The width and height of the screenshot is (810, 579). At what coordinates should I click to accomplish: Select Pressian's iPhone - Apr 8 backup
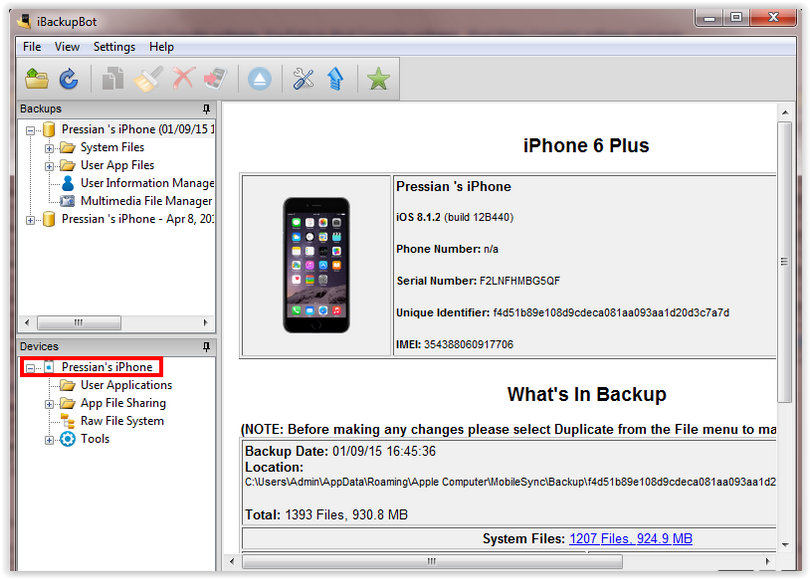point(137,219)
